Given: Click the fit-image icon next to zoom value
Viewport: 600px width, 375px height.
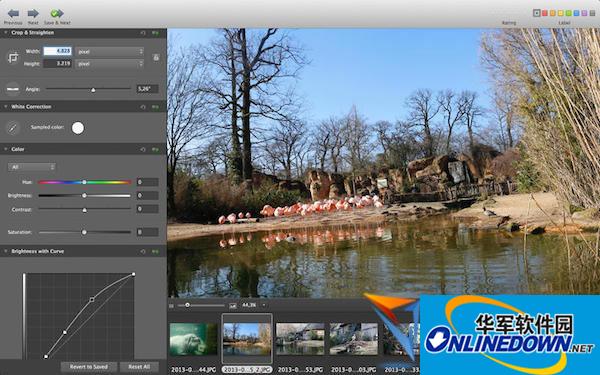Looking at the screenshot, I should click(x=233, y=305).
